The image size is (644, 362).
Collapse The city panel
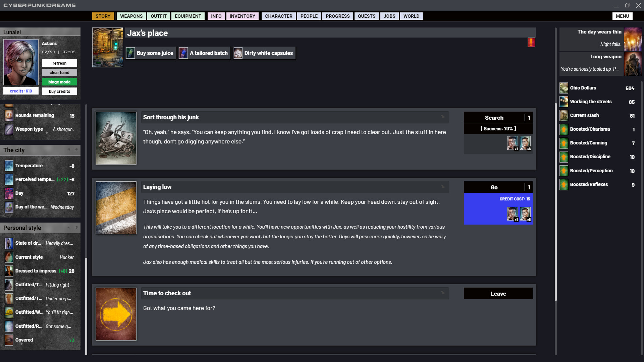(x=69, y=150)
